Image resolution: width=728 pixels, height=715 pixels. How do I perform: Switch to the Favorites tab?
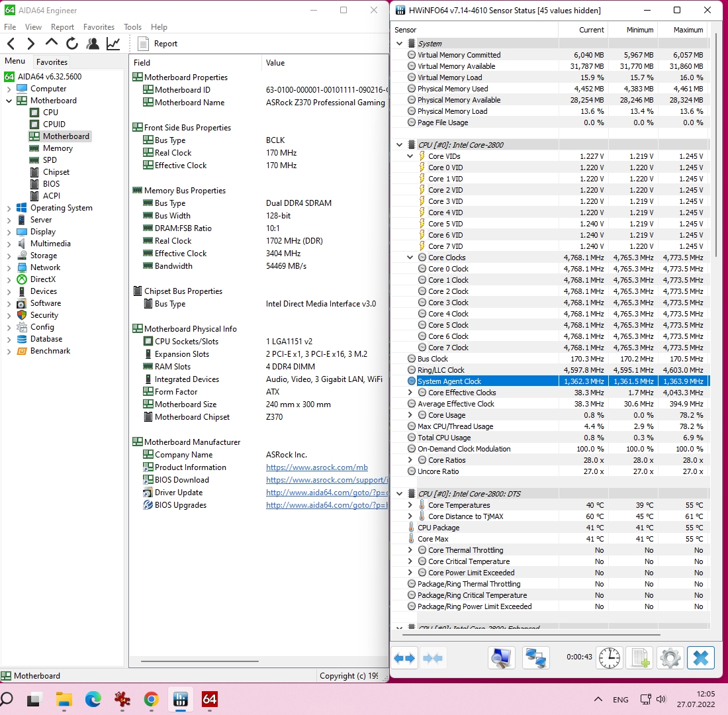pyautogui.click(x=52, y=62)
